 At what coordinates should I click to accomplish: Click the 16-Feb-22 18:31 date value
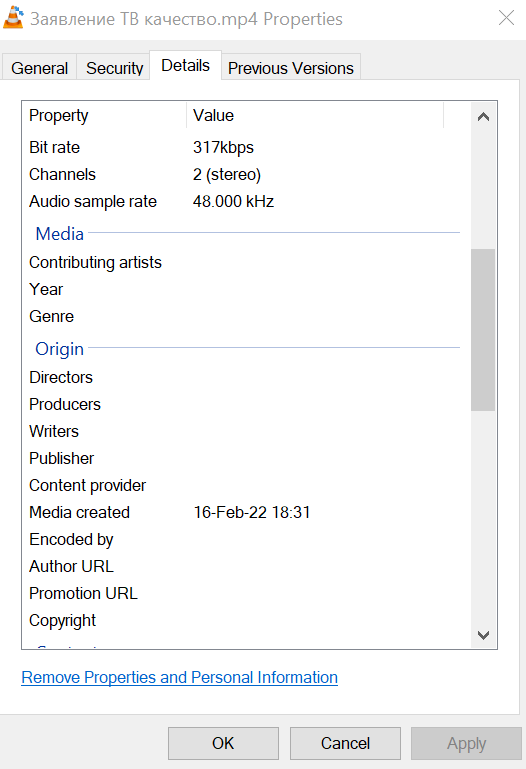(x=252, y=512)
